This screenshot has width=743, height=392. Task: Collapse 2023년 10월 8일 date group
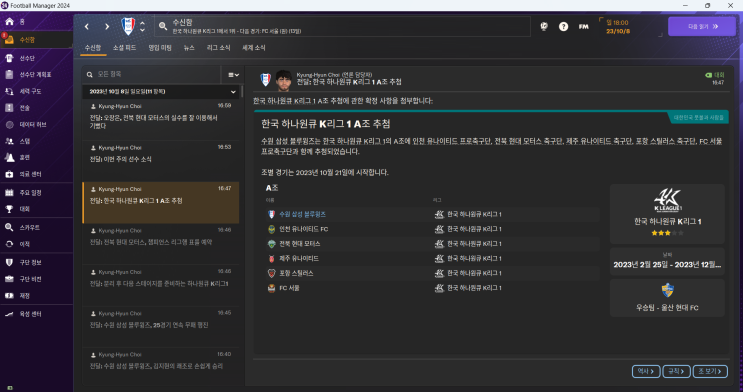point(233,91)
